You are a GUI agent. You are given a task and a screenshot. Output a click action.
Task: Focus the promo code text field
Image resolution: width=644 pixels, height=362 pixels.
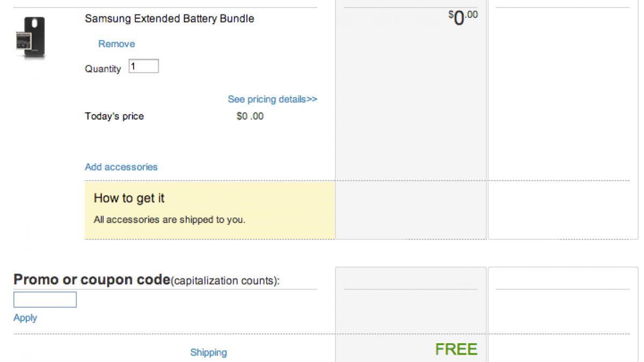click(45, 299)
